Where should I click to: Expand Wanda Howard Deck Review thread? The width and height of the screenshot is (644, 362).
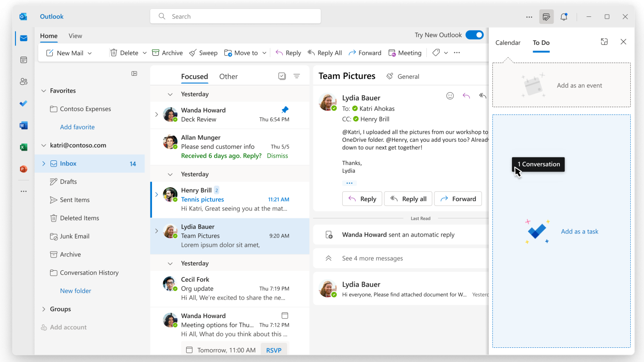point(156,114)
